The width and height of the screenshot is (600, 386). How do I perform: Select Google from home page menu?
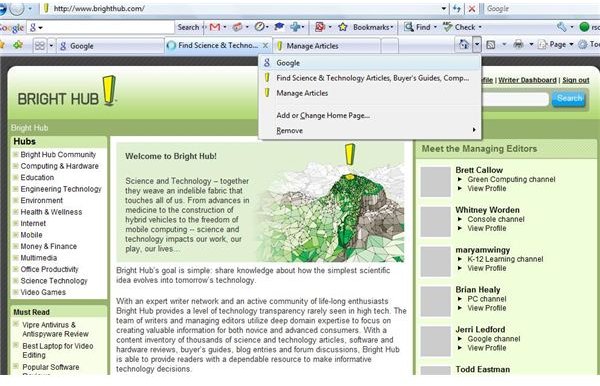click(x=370, y=63)
